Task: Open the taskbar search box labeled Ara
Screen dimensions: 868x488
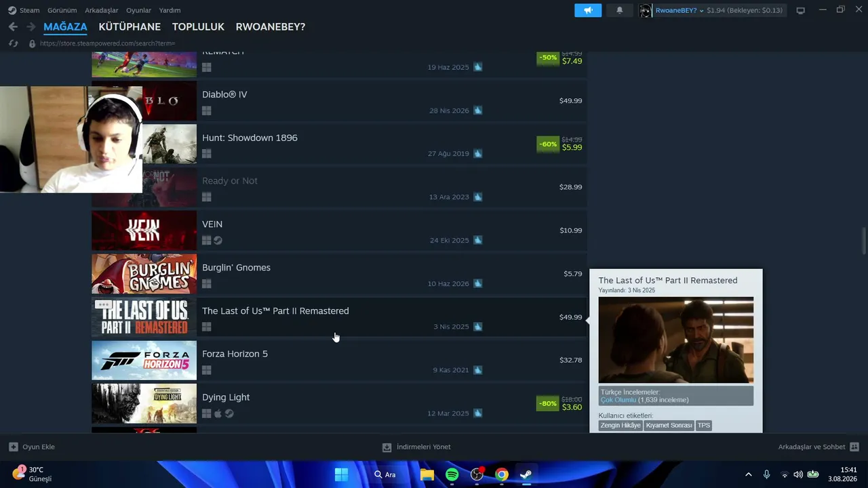Action: (x=384, y=474)
